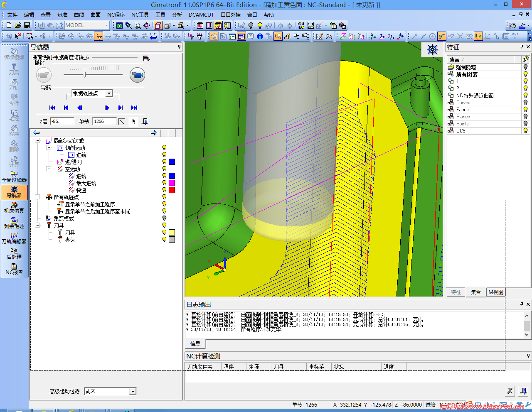The height and width of the screenshot is (412, 532).
Task: Switch to the 信息 tab in log panel
Action: pyautogui.click(x=195, y=344)
